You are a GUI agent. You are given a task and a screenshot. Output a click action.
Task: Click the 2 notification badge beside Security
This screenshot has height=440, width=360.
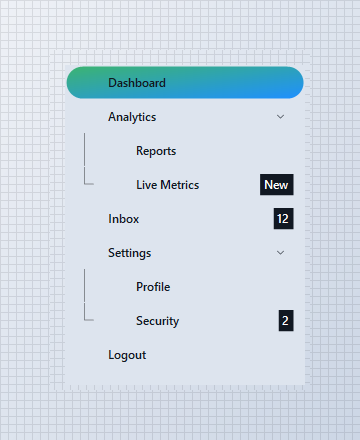point(286,321)
